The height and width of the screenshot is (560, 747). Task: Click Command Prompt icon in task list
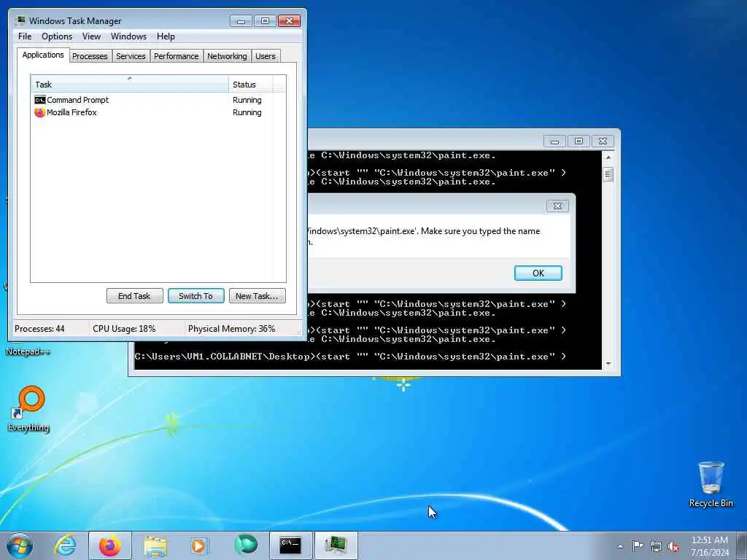pyautogui.click(x=40, y=100)
